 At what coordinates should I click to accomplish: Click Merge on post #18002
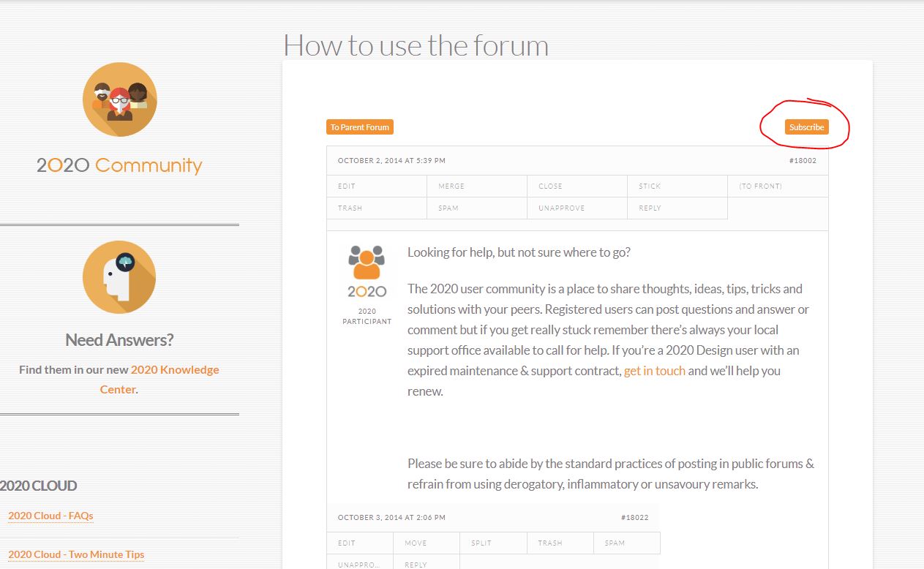[451, 186]
